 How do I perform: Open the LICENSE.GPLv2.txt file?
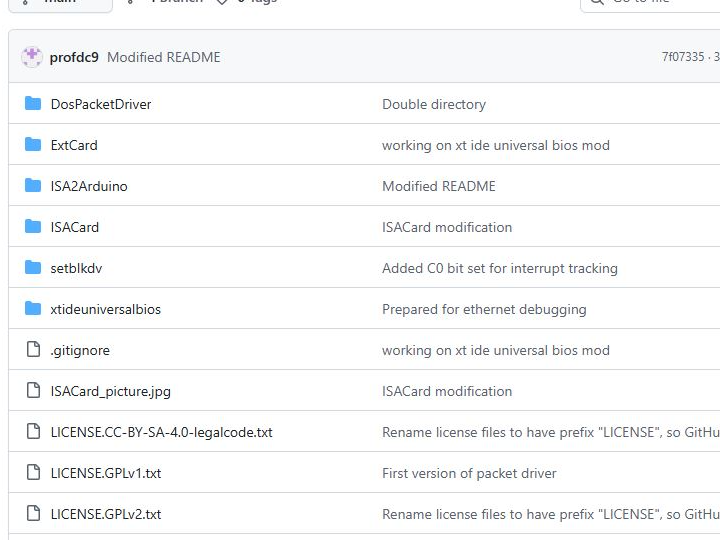tap(106, 514)
